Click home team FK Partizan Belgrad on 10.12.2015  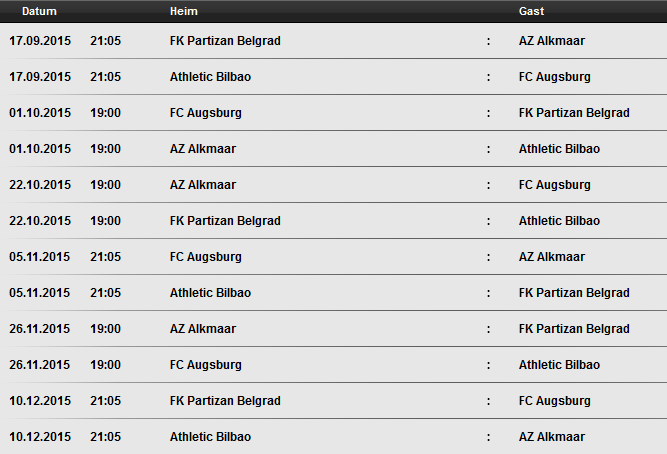(225, 401)
